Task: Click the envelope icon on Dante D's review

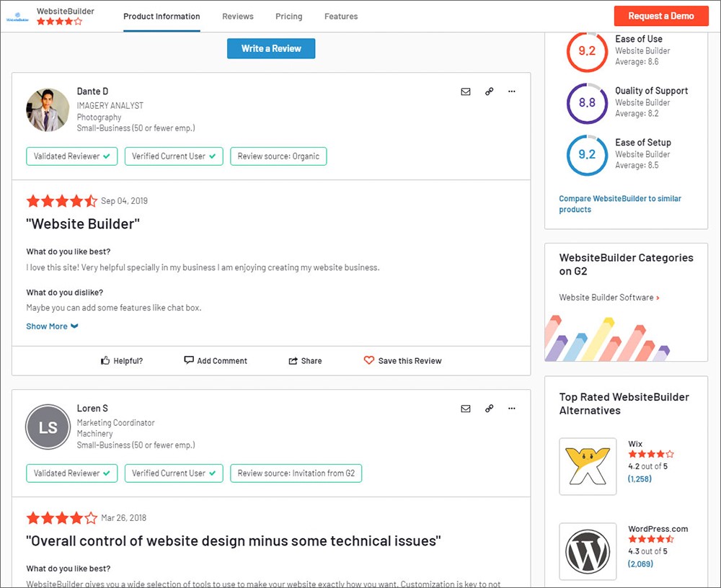Action: click(x=466, y=92)
